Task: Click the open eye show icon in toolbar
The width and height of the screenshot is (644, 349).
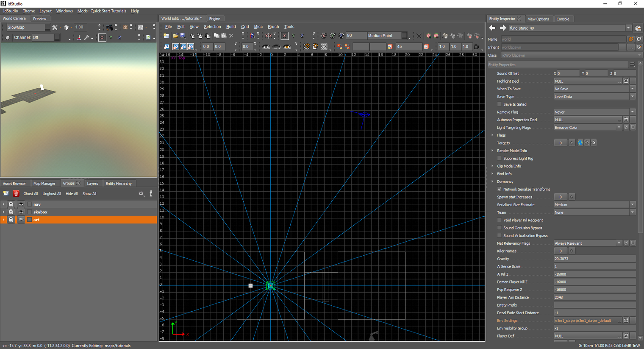Action: [x=266, y=47]
